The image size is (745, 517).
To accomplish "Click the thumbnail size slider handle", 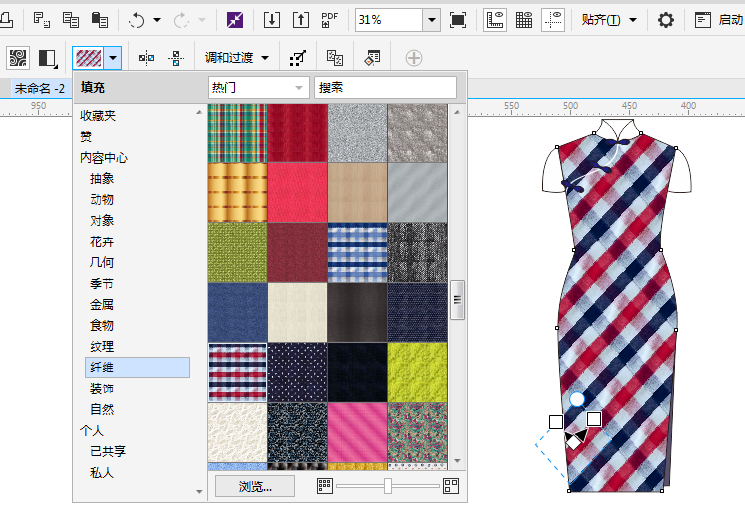I will click(387, 485).
